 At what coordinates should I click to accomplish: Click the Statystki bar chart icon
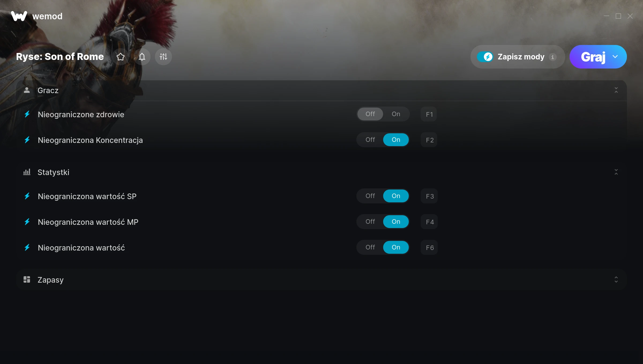pos(27,172)
